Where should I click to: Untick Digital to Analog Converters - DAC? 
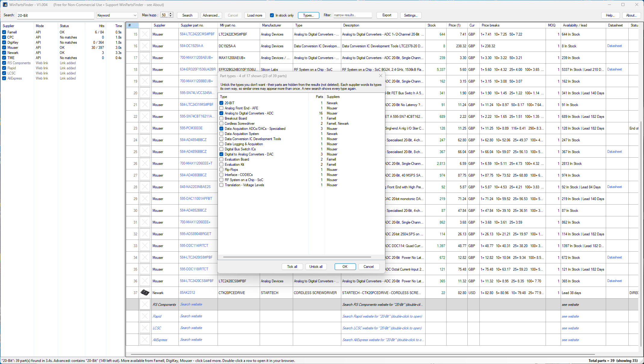pyautogui.click(x=221, y=154)
